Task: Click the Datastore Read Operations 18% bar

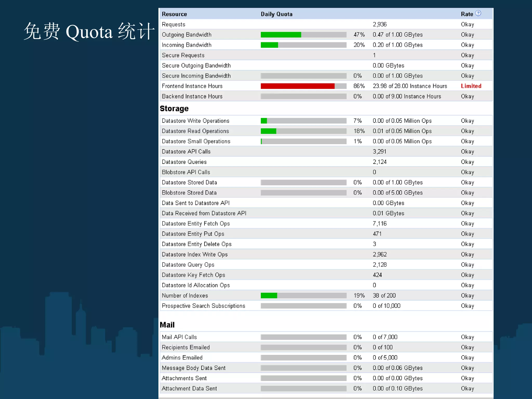Action: (x=303, y=131)
